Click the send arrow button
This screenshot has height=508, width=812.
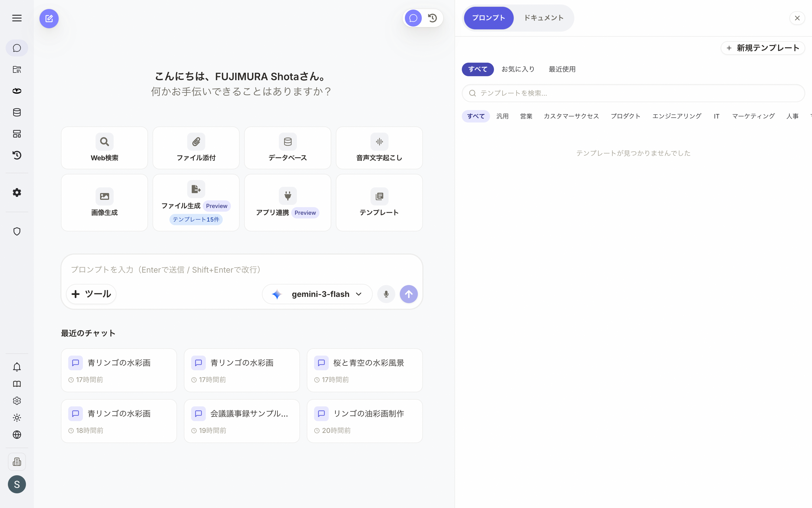[409, 294]
